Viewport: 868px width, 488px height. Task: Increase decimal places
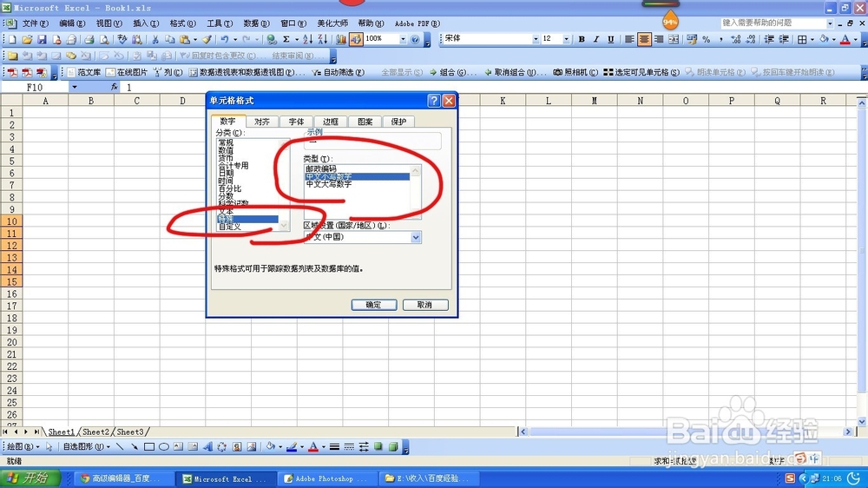(736, 39)
